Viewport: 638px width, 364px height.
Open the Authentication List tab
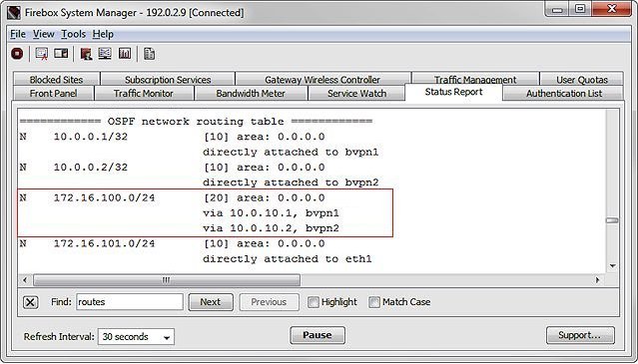[x=564, y=93]
